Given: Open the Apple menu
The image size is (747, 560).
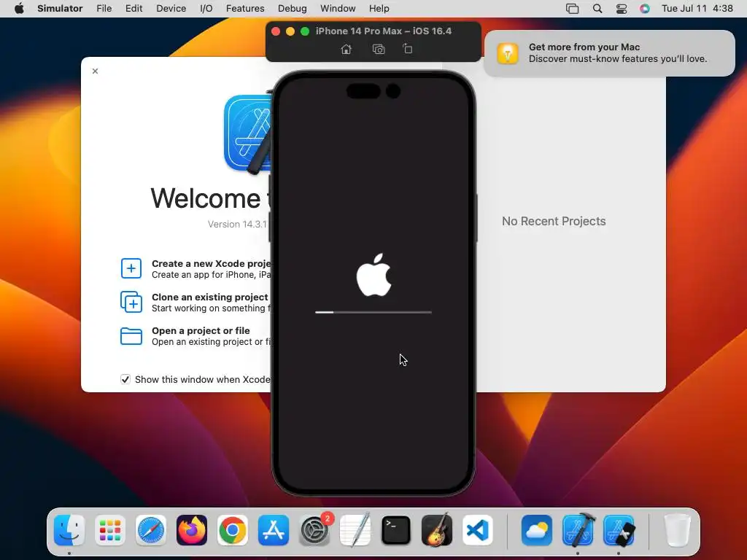Looking at the screenshot, I should 19,9.
